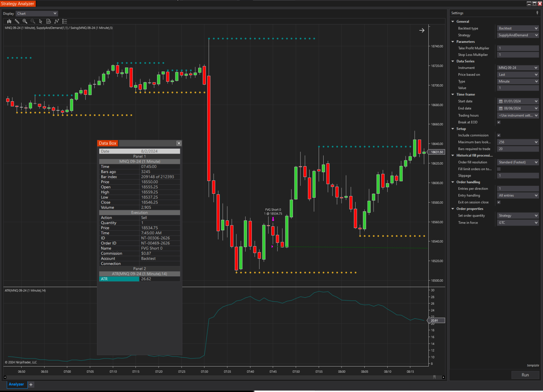Open the Data Series Type dropdown
543x392 pixels.
518,82
